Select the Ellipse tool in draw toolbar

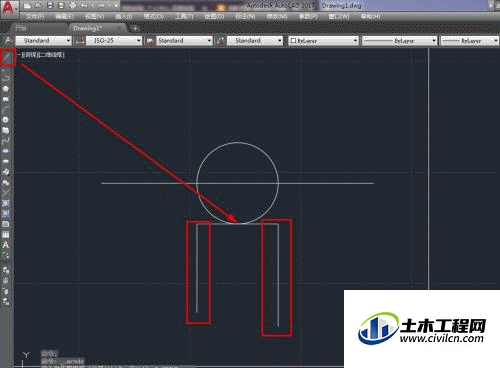(6, 151)
